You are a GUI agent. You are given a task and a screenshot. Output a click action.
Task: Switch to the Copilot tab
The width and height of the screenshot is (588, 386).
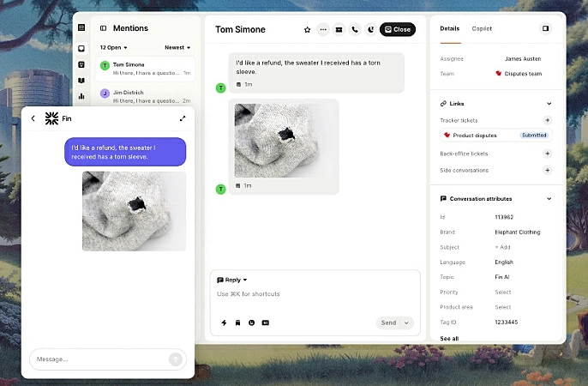pos(482,28)
